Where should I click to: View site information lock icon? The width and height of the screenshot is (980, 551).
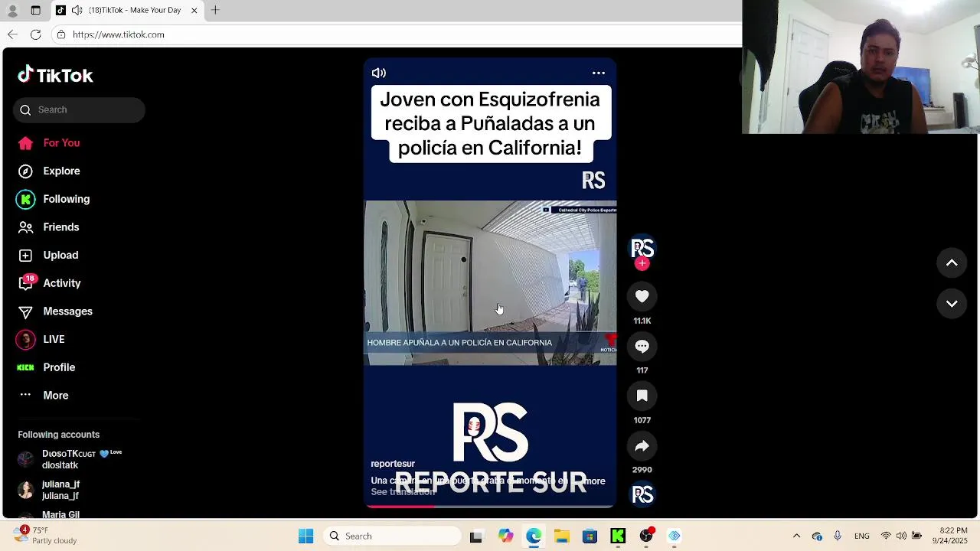point(61,34)
